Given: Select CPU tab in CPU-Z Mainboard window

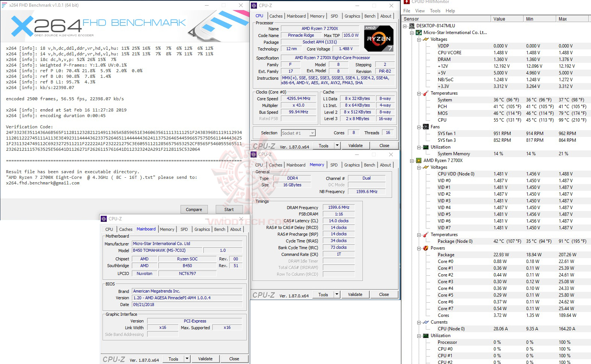Looking at the screenshot, I should point(109,229).
